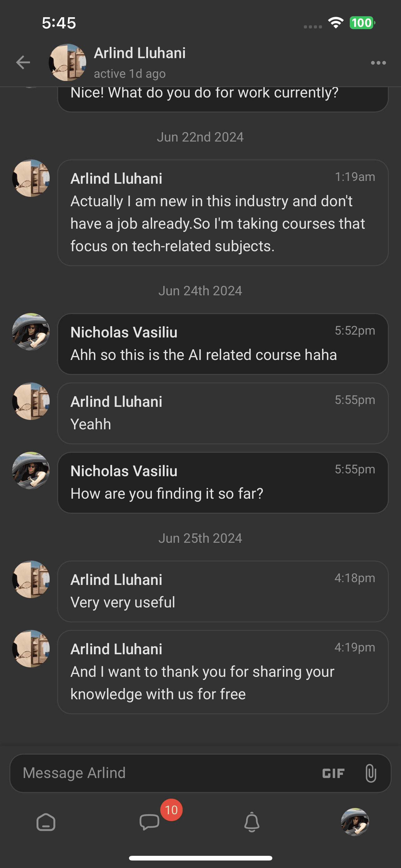
Task: Tap Nicholas Vasiliu name on 5:55pm message
Action: click(x=124, y=471)
